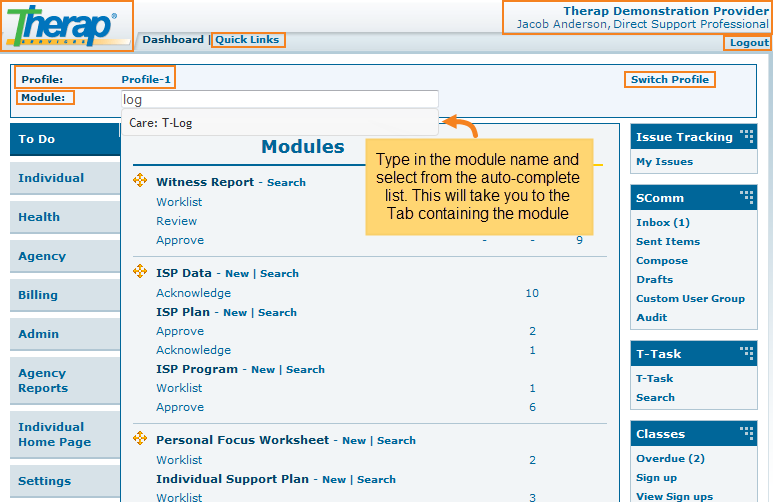
Task: Open Custom User Group
Action: 690,299
